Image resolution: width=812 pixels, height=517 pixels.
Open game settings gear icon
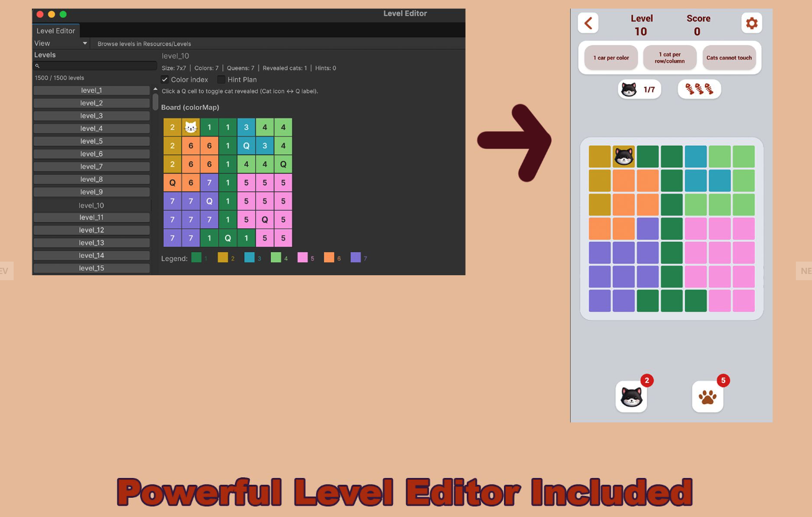751,24
